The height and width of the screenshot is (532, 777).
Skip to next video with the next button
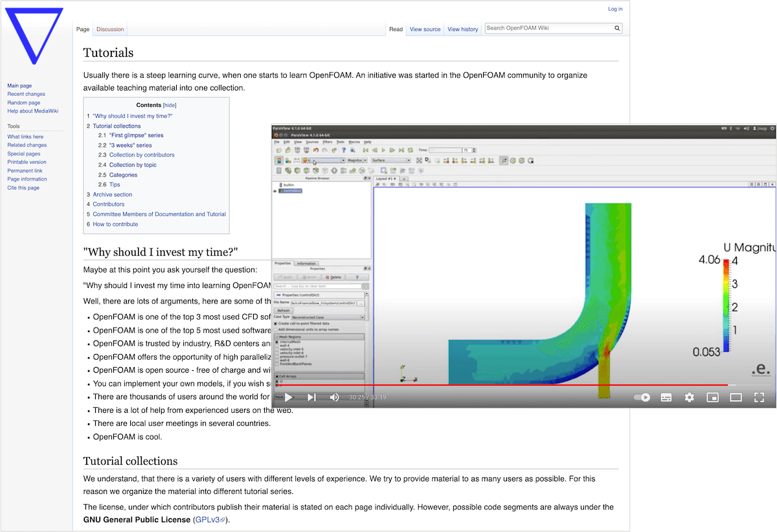[311, 397]
